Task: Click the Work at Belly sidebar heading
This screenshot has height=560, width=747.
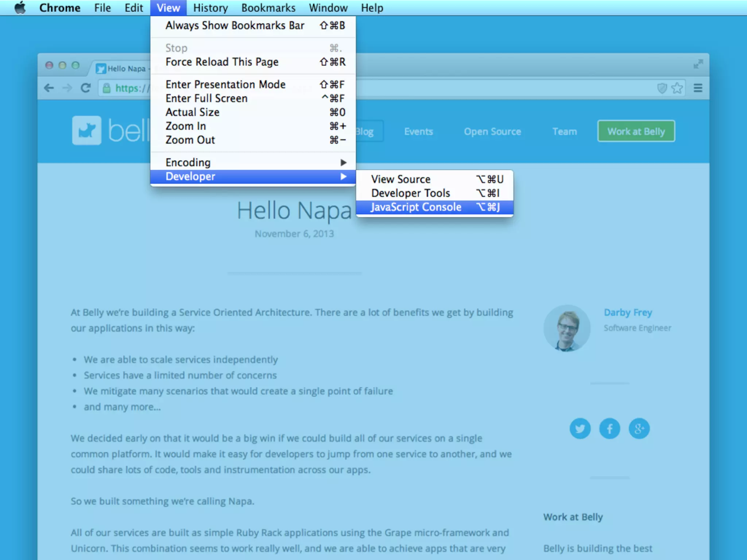Action: tap(573, 517)
